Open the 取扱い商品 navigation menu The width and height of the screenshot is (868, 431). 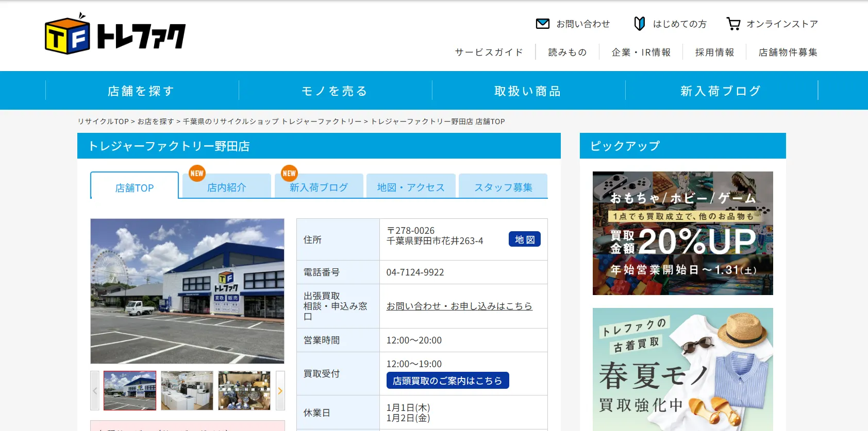coord(528,91)
